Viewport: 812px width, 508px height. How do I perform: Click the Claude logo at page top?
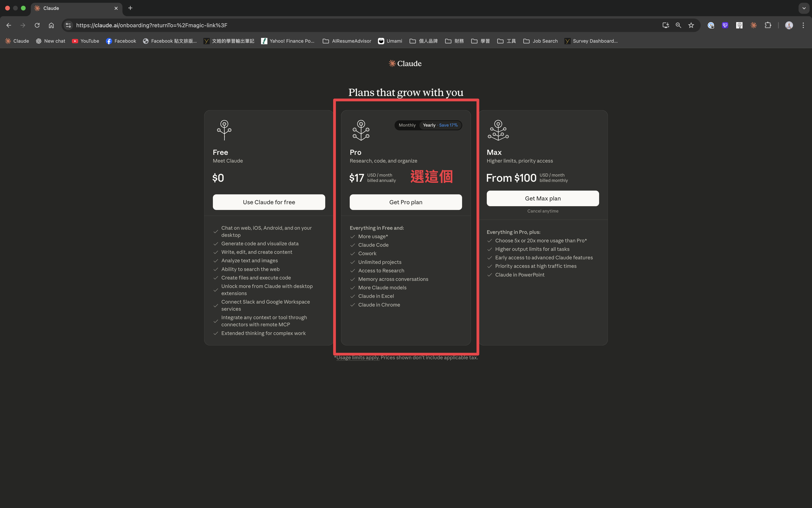(405, 64)
